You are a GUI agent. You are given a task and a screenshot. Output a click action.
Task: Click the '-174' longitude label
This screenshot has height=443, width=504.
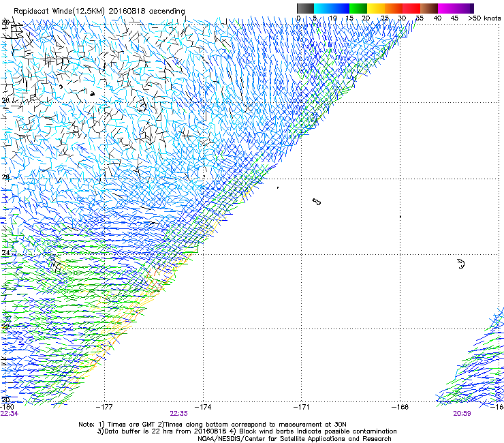click(x=203, y=407)
